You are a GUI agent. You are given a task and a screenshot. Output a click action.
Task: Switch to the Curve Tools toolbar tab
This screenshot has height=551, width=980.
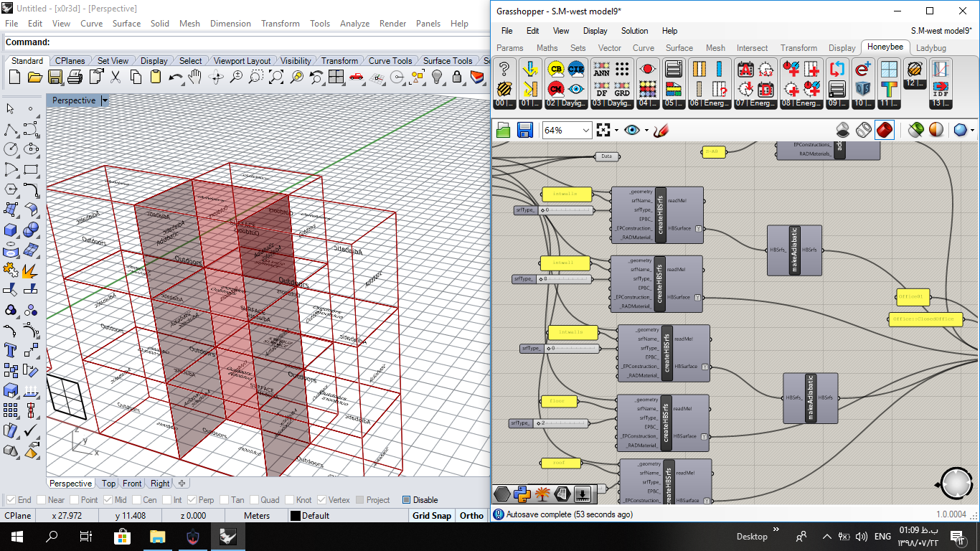click(x=390, y=61)
